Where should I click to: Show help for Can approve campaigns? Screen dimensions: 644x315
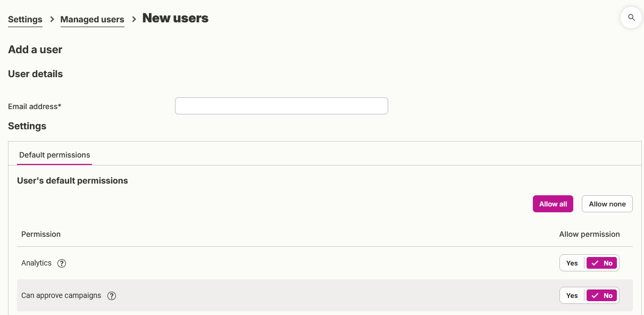(112, 296)
